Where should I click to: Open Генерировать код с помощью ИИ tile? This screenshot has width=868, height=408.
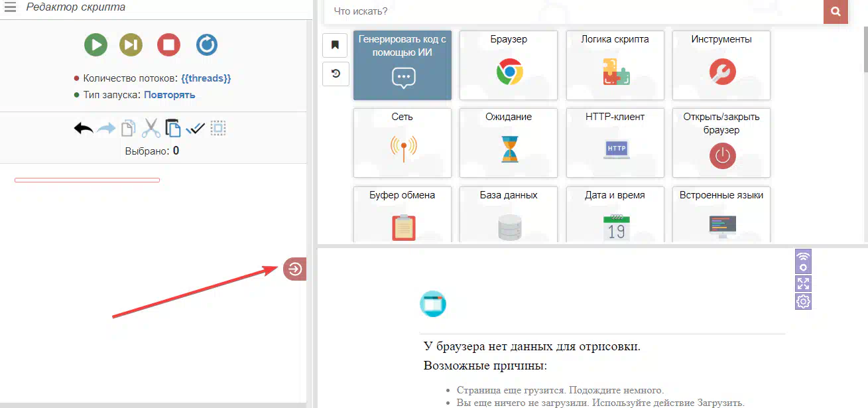coord(403,65)
